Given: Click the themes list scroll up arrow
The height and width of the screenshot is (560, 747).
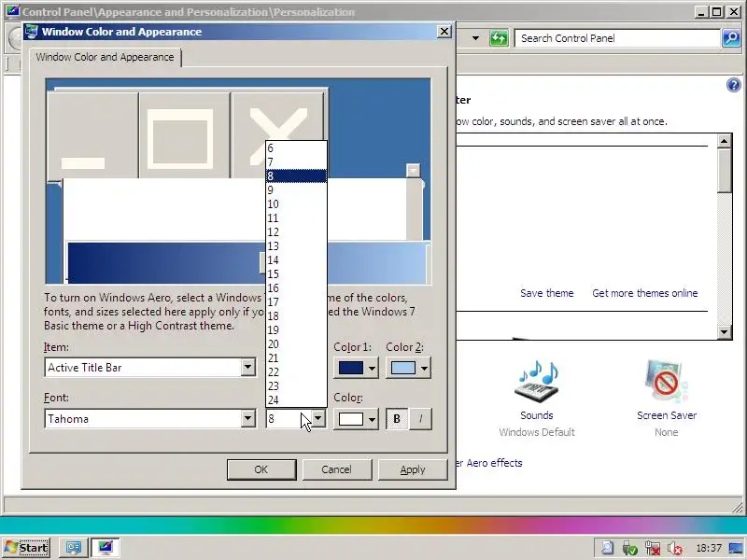Looking at the screenshot, I should pos(725,141).
